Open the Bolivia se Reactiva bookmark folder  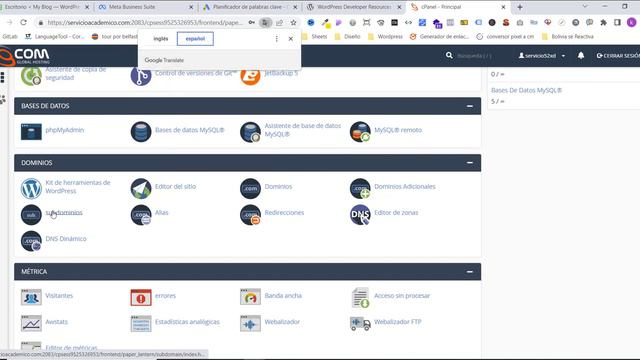pos(567,37)
